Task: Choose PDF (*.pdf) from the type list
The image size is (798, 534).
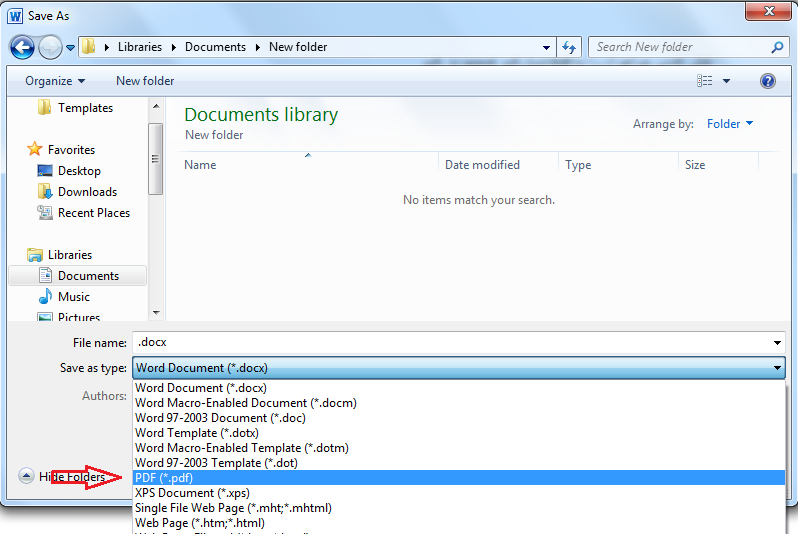Action: [x=164, y=478]
